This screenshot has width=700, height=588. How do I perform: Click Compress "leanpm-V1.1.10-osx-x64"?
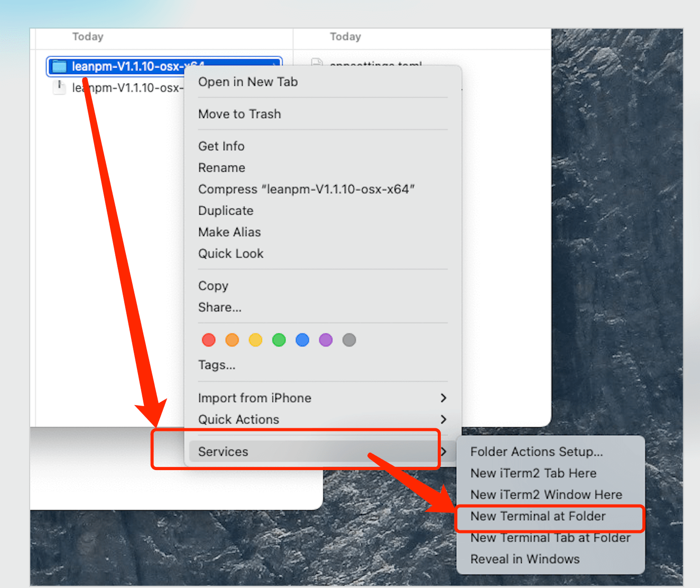tap(306, 189)
